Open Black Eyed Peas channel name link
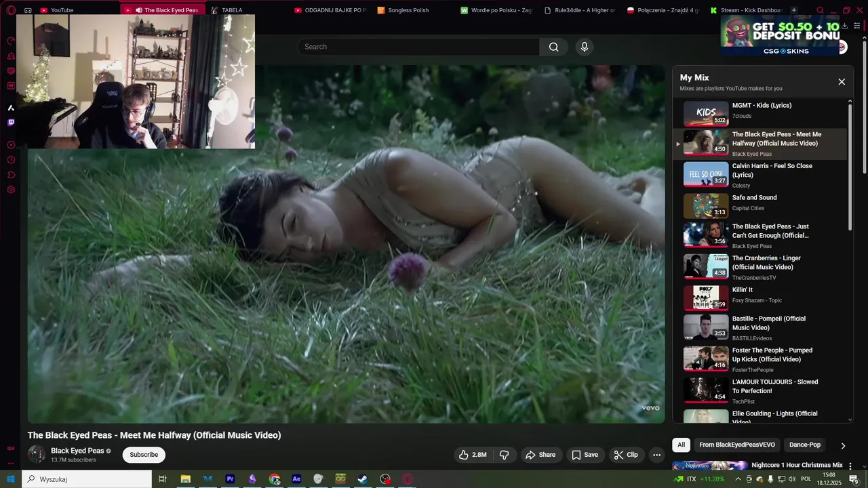 [x=77, y=451]
